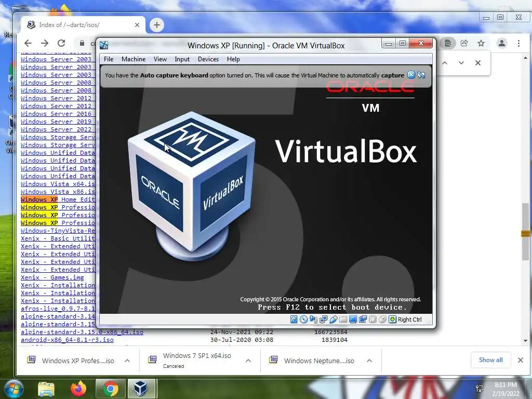The image size is (532, 399).
Task: Click the shared folders indicator in VirtualBox status bar
Action: click(343, 320)
